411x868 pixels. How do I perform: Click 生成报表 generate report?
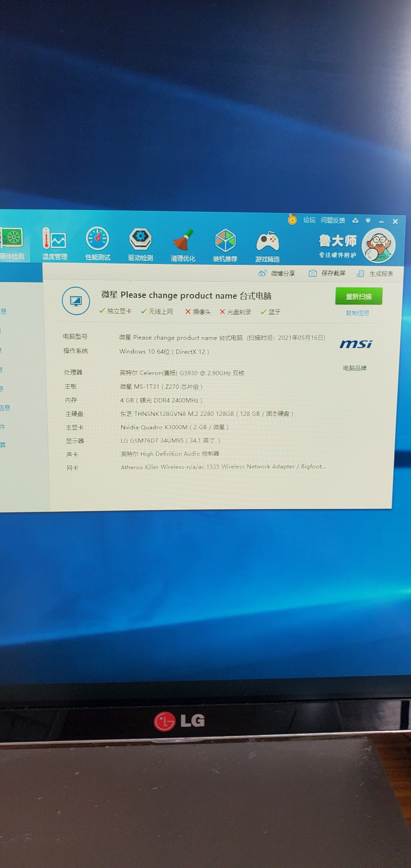375,273
